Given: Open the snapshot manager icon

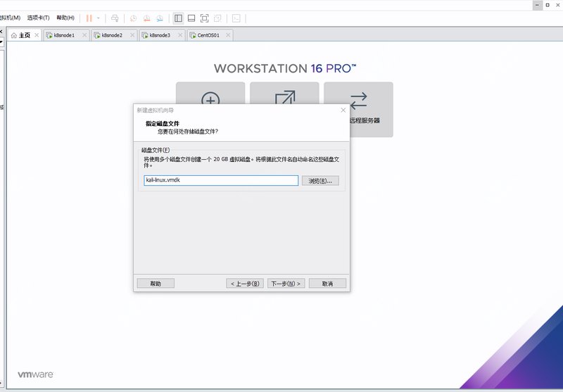Looking at the screenshot, I should (x=160, y=18).
